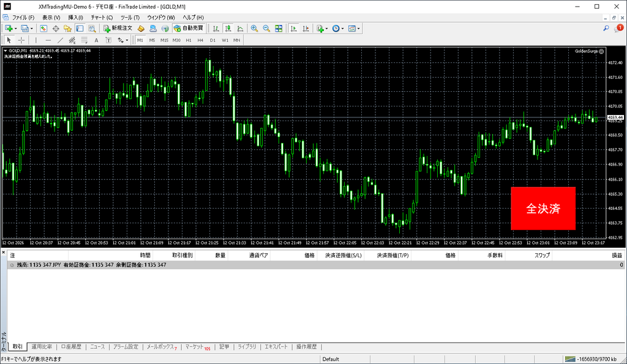Select the text 'A' drawing tool
This screenshot has width=627, height=364.
(x=96, y=40)
